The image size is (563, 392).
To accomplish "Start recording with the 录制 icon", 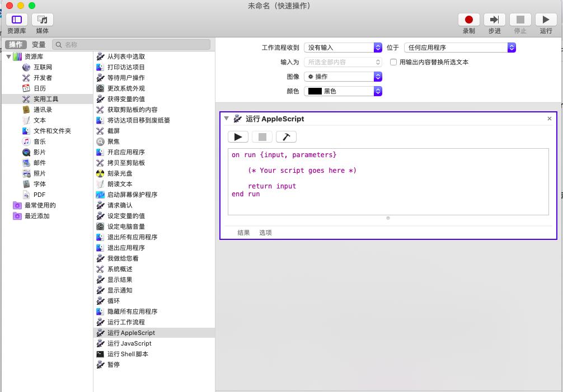I will click(469, 19).
